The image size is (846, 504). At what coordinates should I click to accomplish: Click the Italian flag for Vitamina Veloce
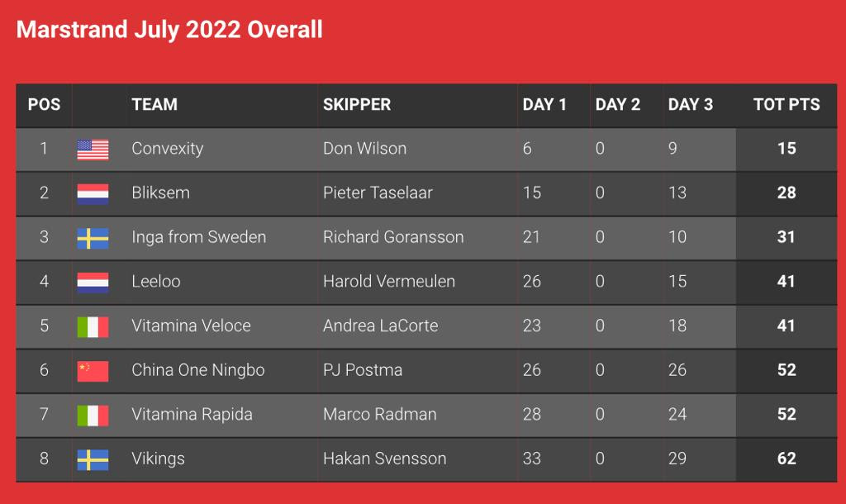coord(93,327)
